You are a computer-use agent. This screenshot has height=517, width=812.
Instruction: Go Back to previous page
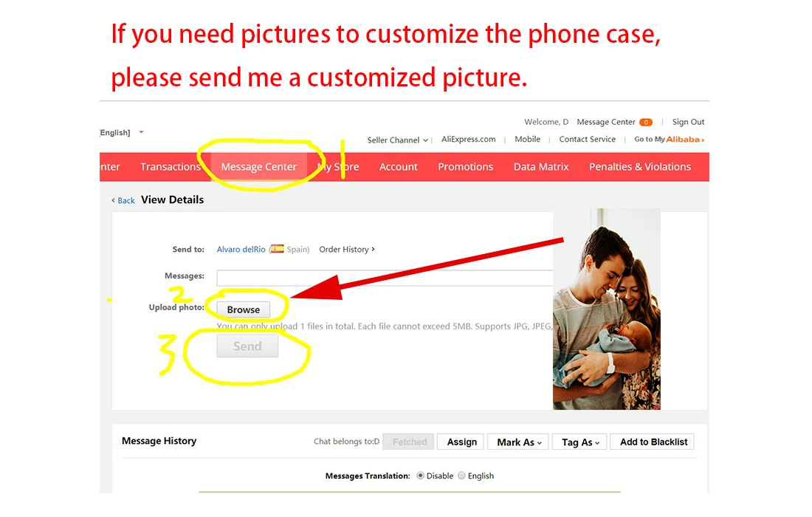click(x=123, y=200)
